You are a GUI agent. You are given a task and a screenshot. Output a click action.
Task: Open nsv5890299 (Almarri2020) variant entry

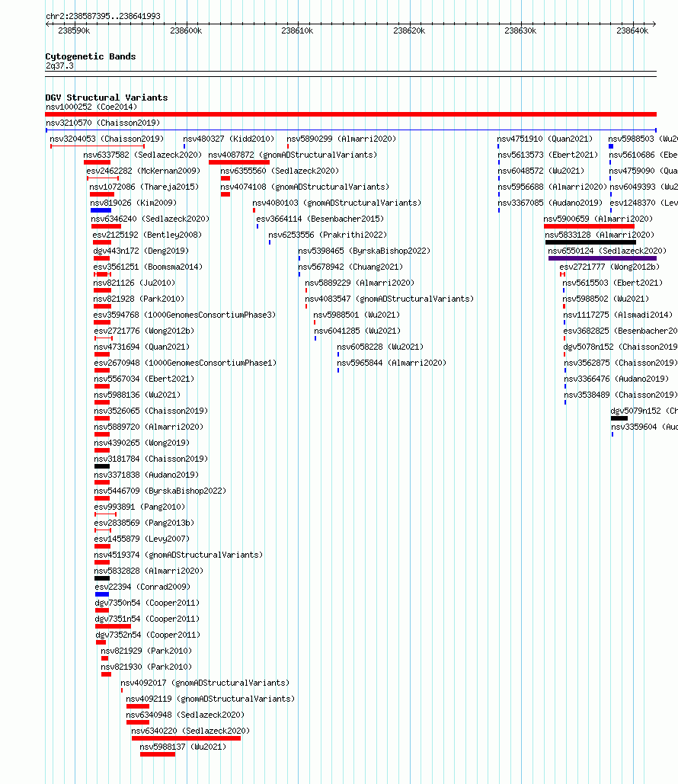(x=341, y=139)
